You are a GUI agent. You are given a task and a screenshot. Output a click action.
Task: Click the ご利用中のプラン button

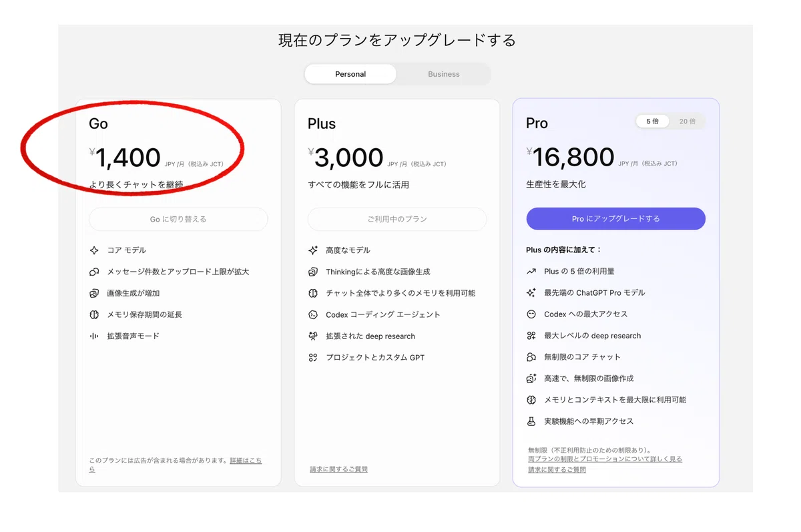pyautogui.click(x=397, y=219)
